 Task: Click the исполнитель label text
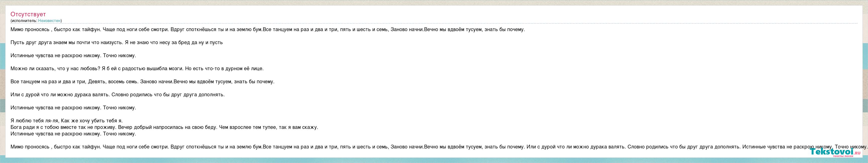click(x=24, y=21)
